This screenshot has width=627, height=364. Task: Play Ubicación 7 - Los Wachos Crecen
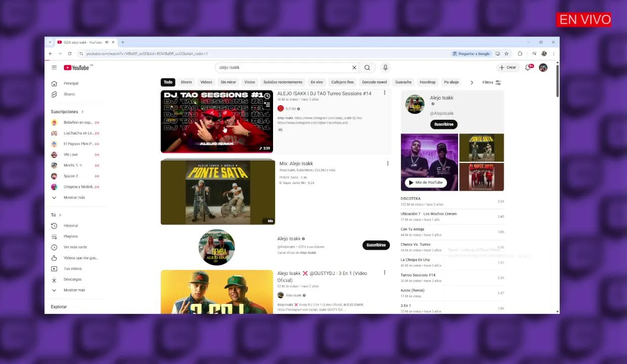452,216
